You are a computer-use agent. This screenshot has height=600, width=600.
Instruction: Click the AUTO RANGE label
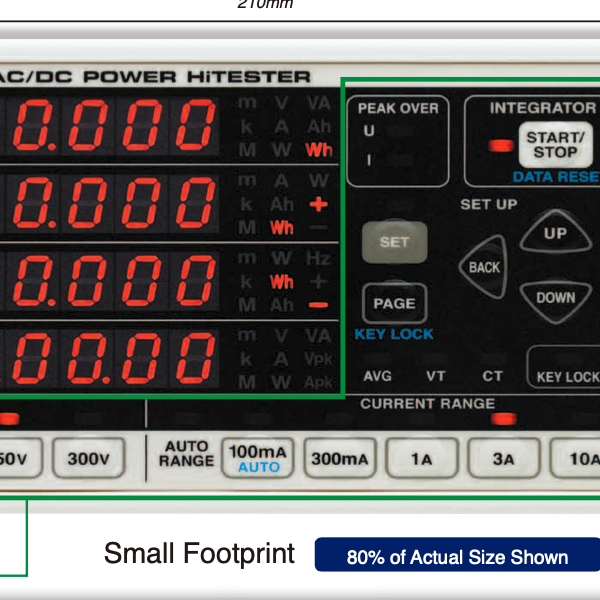tap(186, 453)
